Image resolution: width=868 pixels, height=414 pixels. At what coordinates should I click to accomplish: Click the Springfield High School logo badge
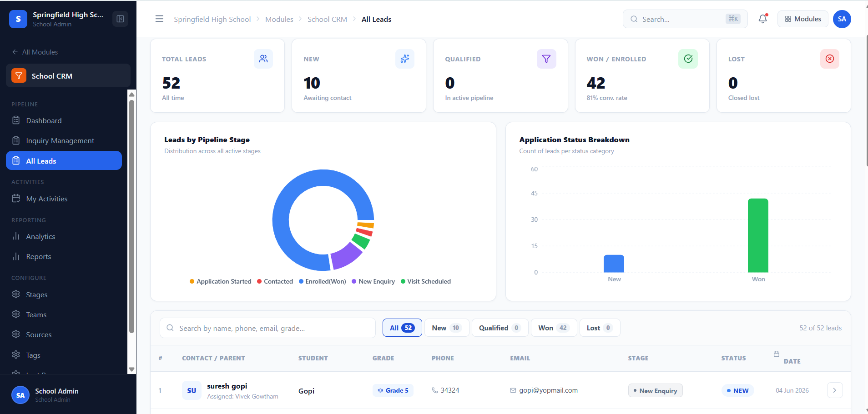18,19
